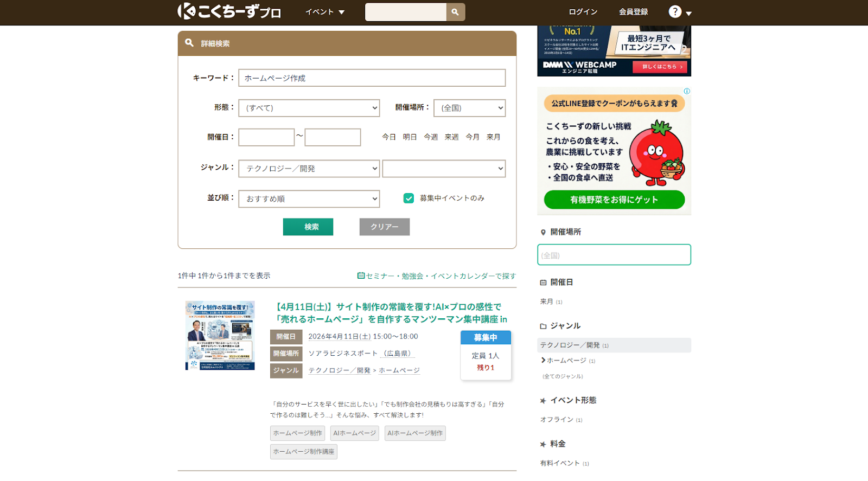Click the ソアラビジネスポート venue text

click(x=343, y=354)
